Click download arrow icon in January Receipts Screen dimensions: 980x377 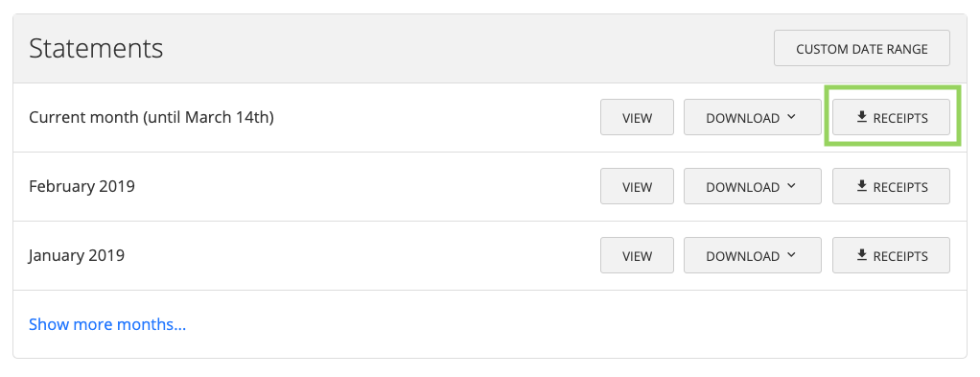click(x=862, y=254)
